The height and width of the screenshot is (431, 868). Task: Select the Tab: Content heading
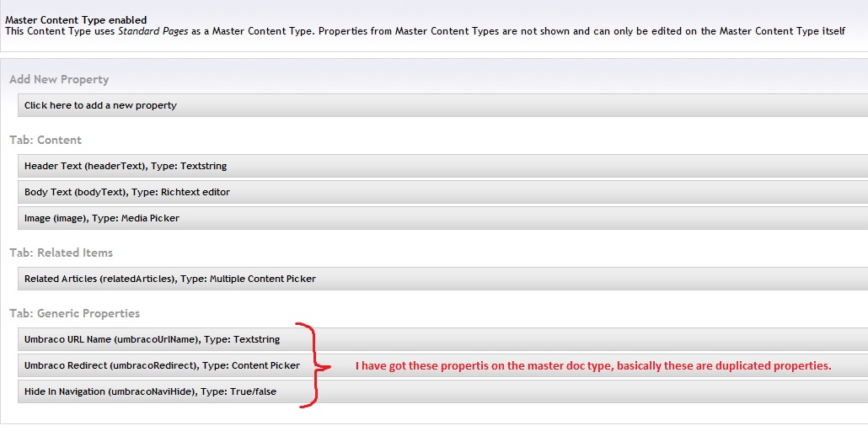(x=46, y=140)
